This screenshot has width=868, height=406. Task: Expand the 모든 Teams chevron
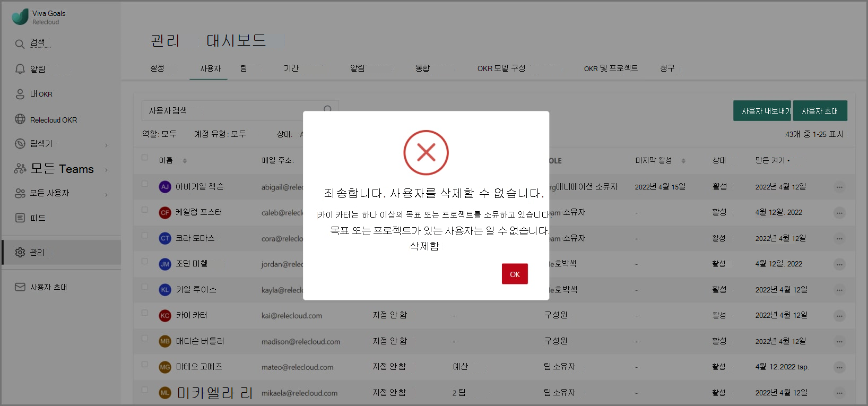click(x=106, y=170)
